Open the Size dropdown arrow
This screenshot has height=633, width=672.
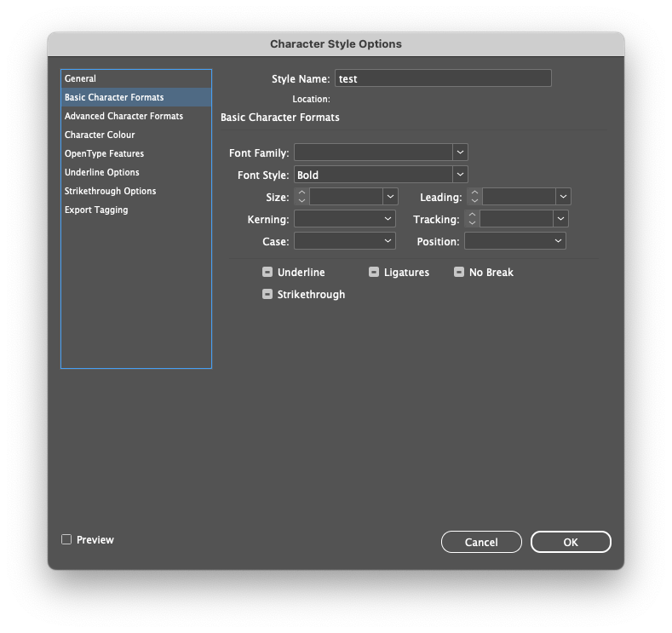[x=390, y=197]
